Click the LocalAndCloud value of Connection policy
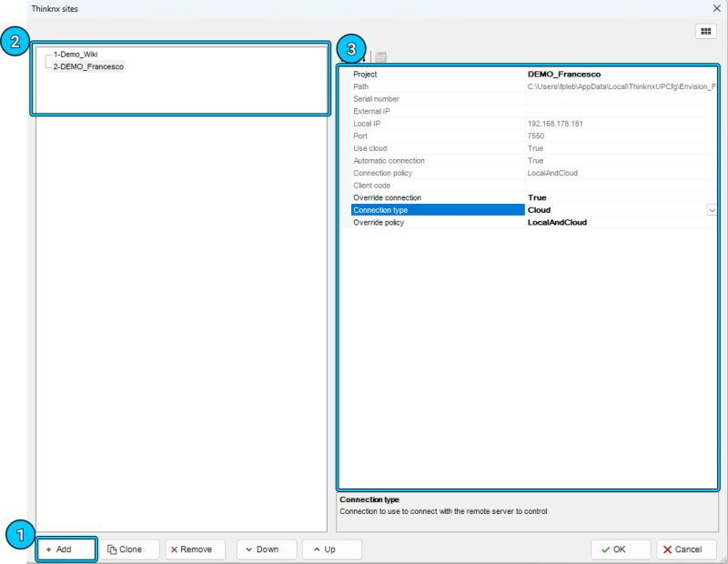Screen dimensions: 728x564 tap(552, 173)
